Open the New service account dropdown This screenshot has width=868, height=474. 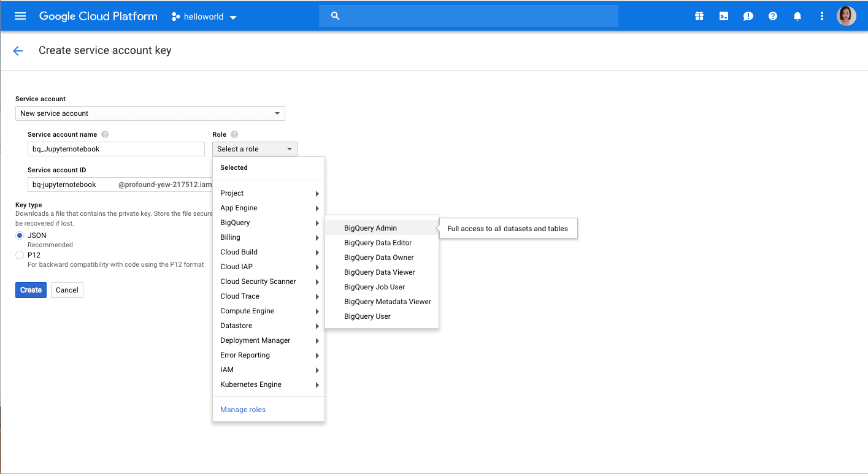point(150,113)
